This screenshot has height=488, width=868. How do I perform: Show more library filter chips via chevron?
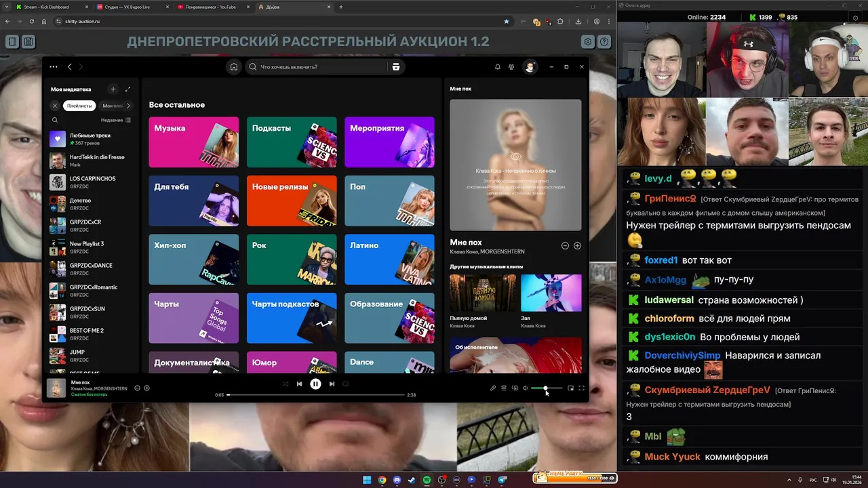[128, 106]
